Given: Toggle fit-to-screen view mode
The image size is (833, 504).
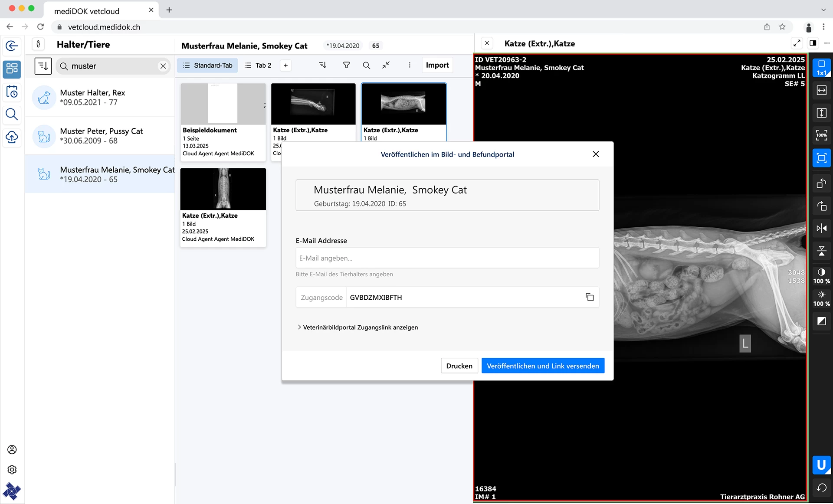Looking at the screenshot, I should (822, 158).
